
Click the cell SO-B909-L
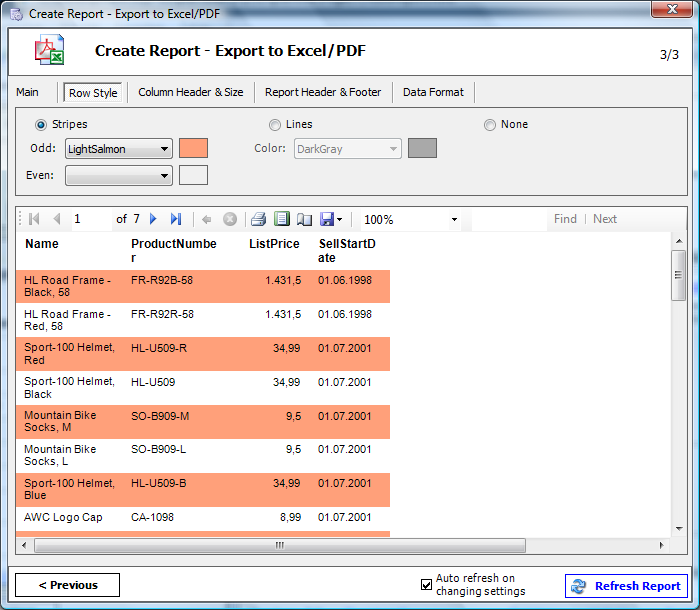158,449
